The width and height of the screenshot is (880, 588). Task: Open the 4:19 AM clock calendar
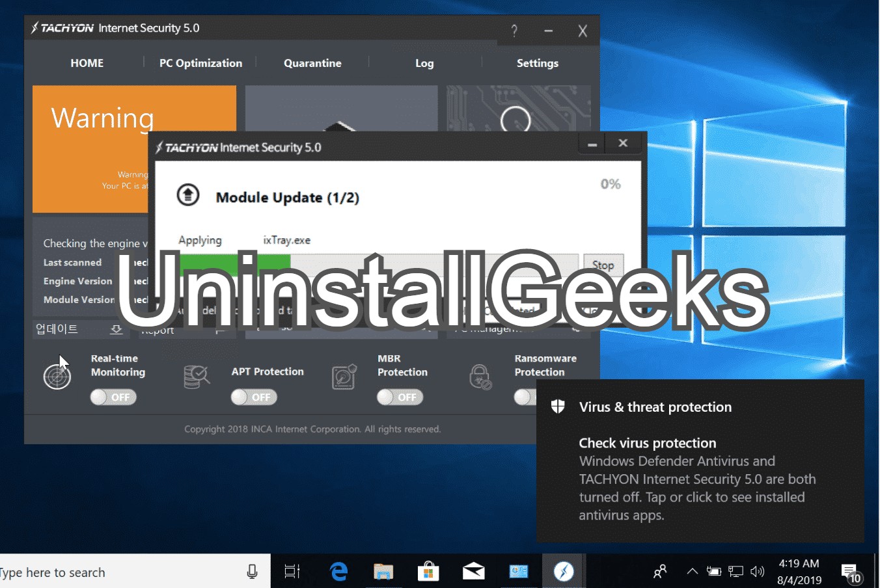click(x=799, y=572)
